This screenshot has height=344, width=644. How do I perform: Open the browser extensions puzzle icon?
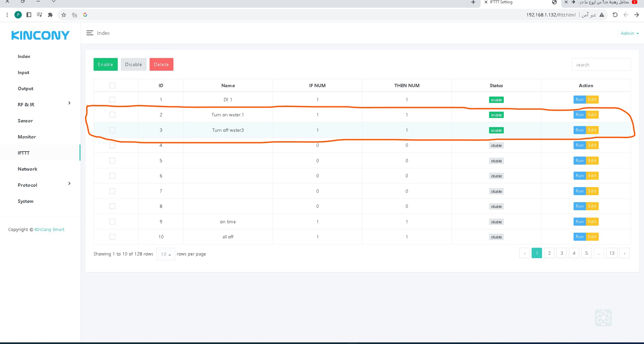pos(50,15)
